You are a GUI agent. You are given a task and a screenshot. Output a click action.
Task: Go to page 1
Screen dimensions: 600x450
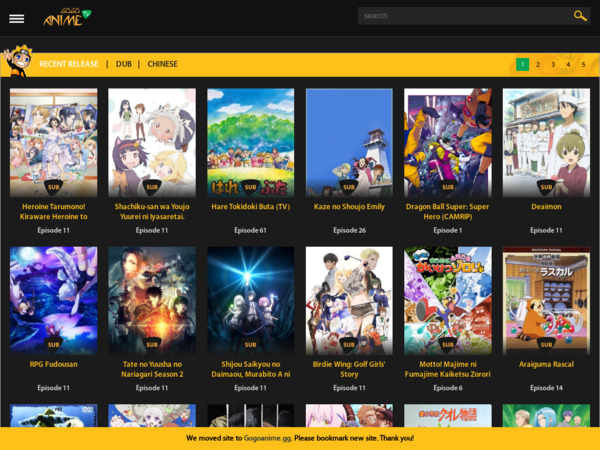click(522, 64)
